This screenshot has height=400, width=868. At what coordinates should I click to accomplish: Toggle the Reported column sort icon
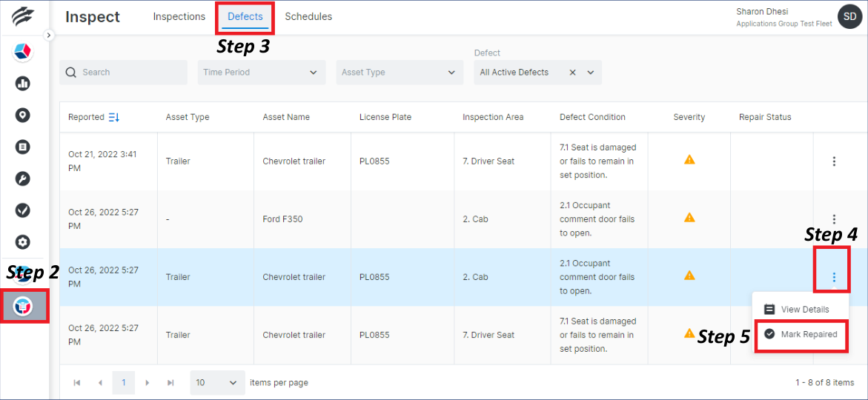pyautogui.click(x=114, y=117)
